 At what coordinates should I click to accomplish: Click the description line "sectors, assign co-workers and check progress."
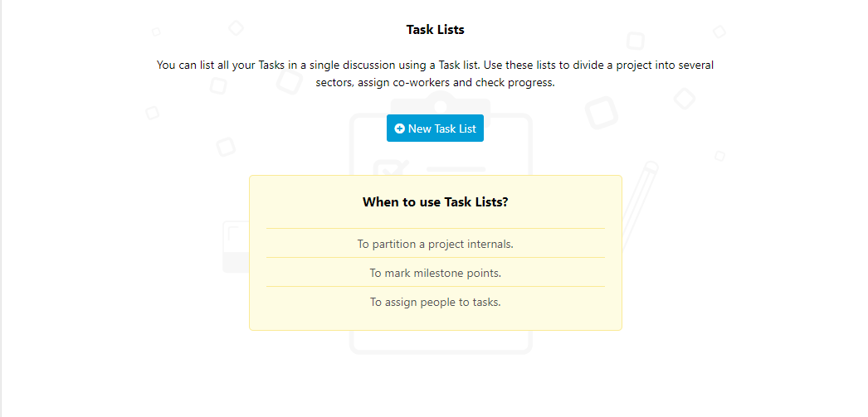pos(435,83)
